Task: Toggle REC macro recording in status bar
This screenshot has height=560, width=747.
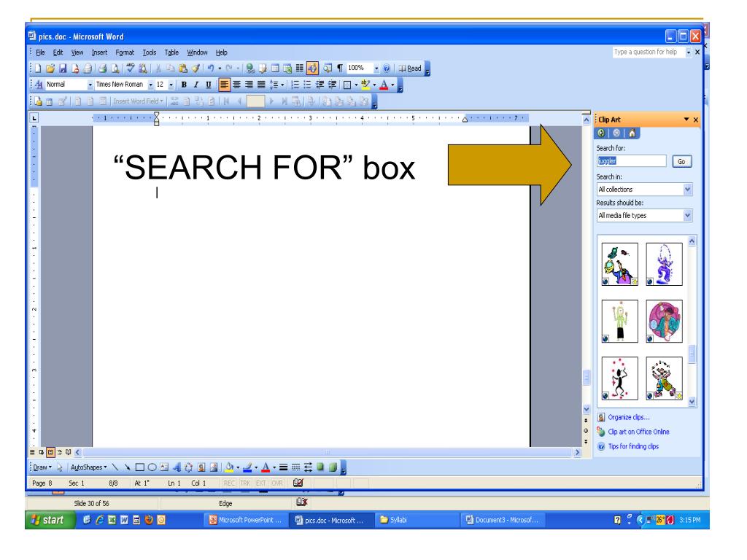Action: coord(229,483)
